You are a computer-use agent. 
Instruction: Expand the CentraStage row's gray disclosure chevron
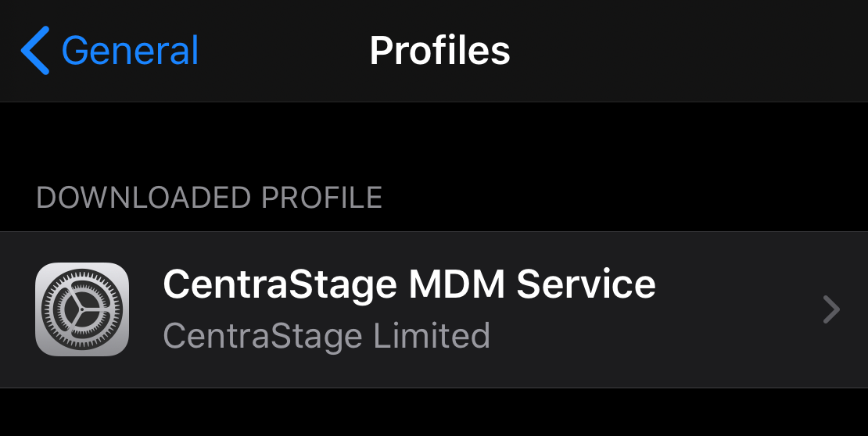coord(831,309)
